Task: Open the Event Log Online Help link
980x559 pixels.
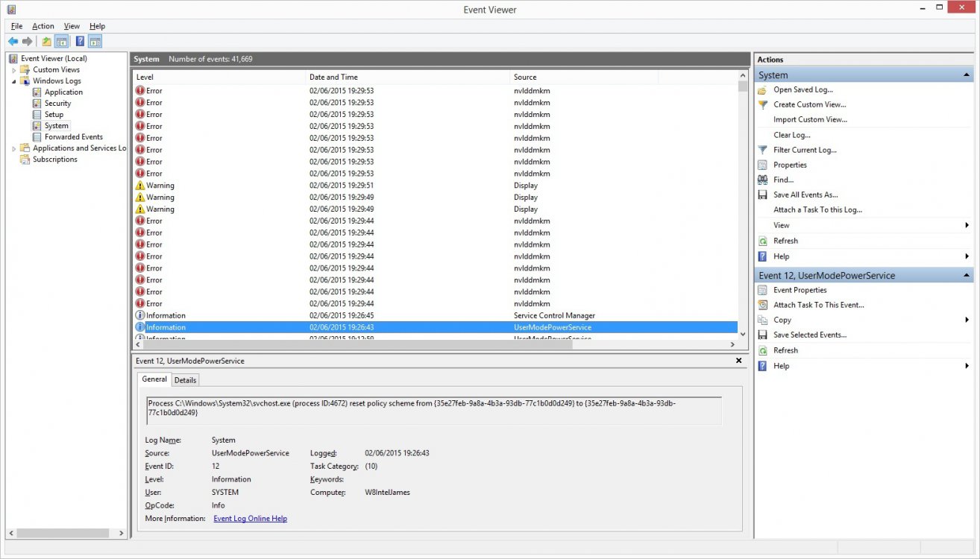Action: coord(250,518)
